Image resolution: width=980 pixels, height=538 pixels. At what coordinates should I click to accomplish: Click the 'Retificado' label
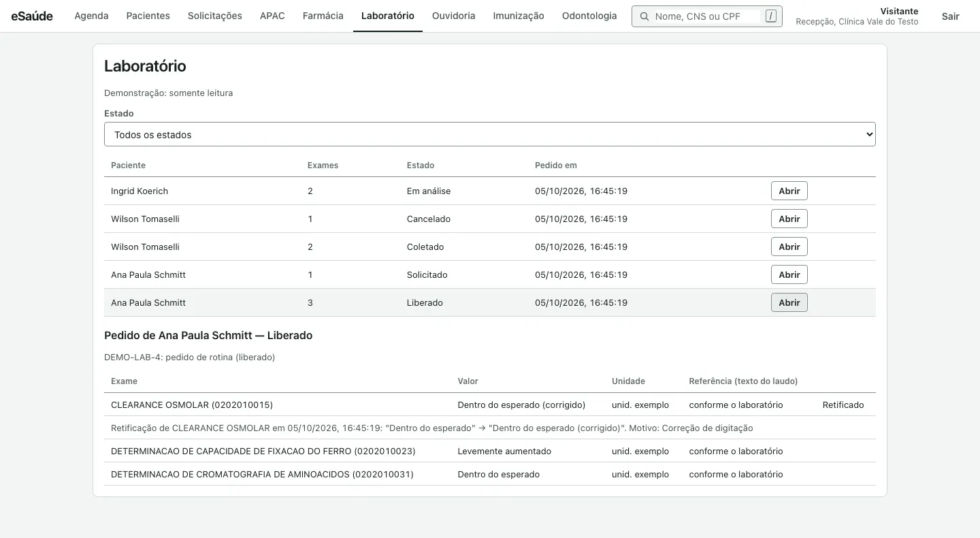pyautogui.click(x=843, y=405)
